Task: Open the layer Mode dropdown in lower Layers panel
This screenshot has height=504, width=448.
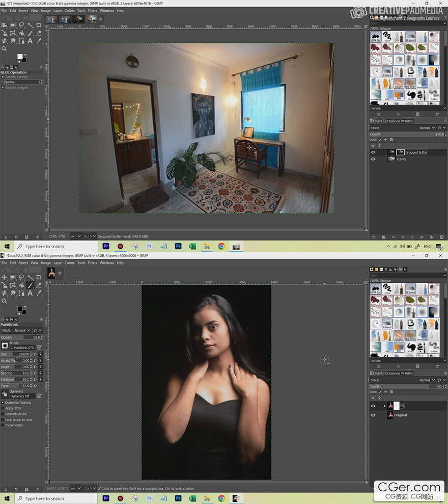Action: click(x=425, y=380)
